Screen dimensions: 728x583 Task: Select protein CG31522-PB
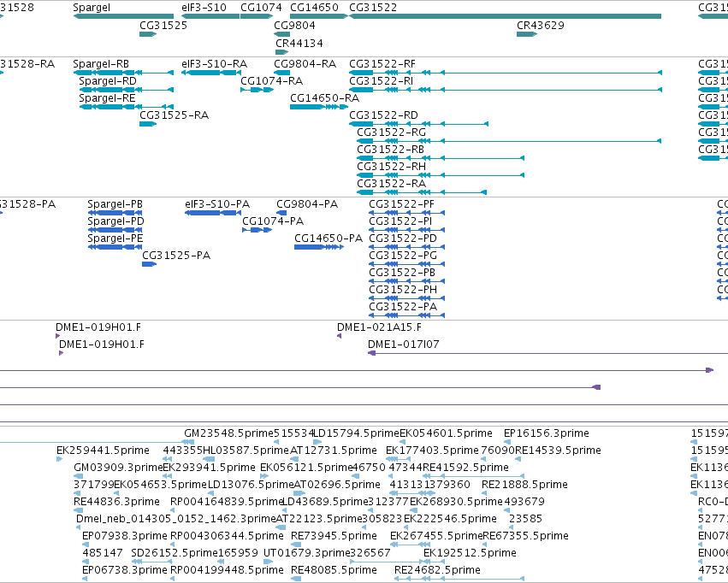tap(401, 273)
